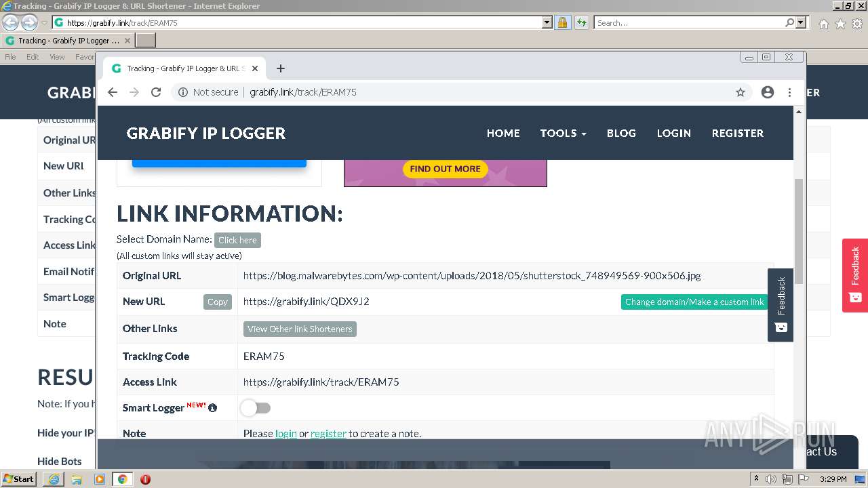
Task: Click the lock security icon in IE address bar
Action: coord(562,22)
